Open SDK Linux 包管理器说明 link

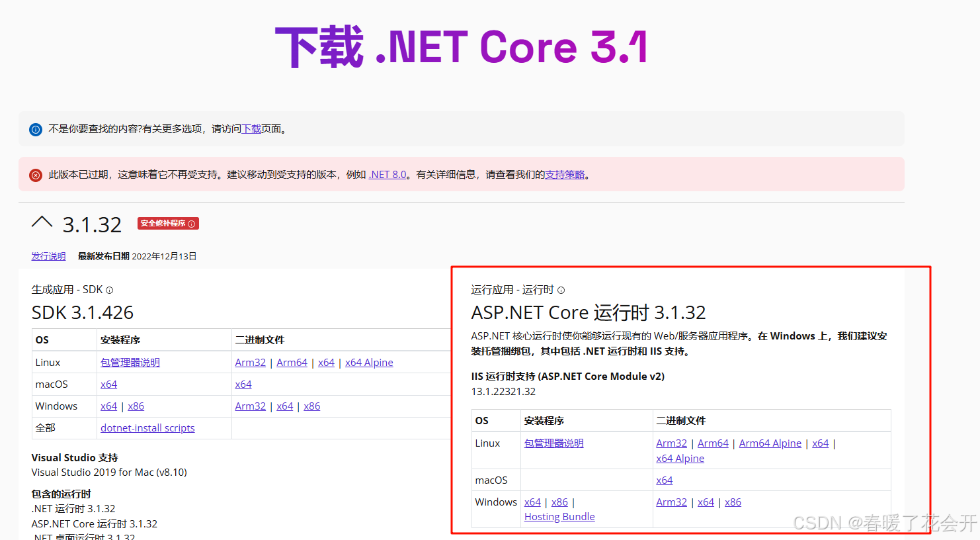[130, 363]
